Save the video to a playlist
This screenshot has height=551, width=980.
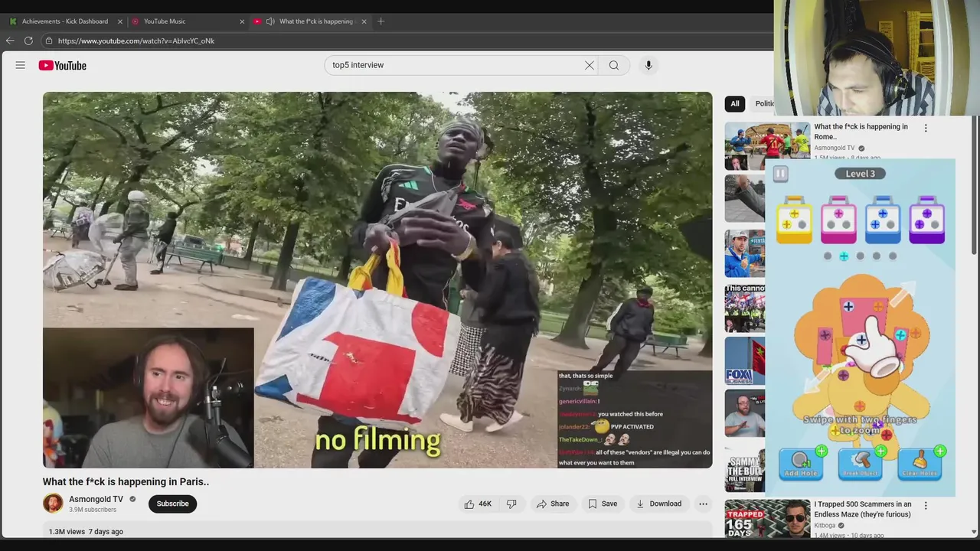[603, 504]
